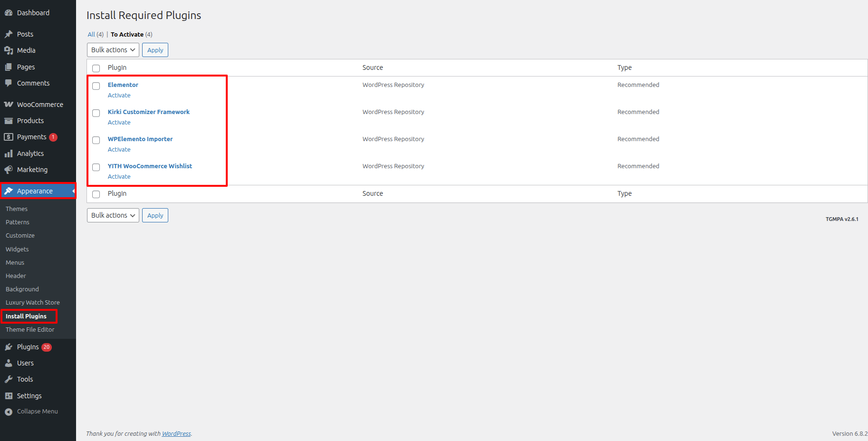The height and width of the screenshot is (441, 868).
Task: Filter plugins by All (4)
Action: (96, 35)
